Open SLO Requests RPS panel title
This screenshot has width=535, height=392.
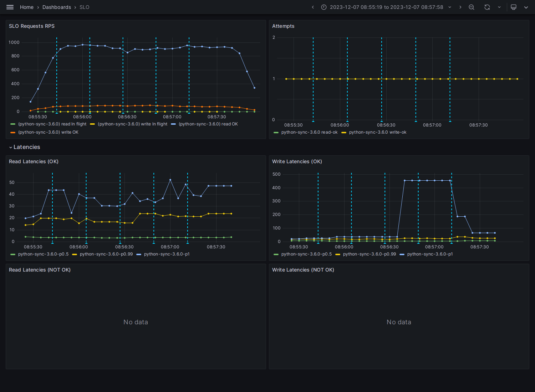tap(32, 26)
